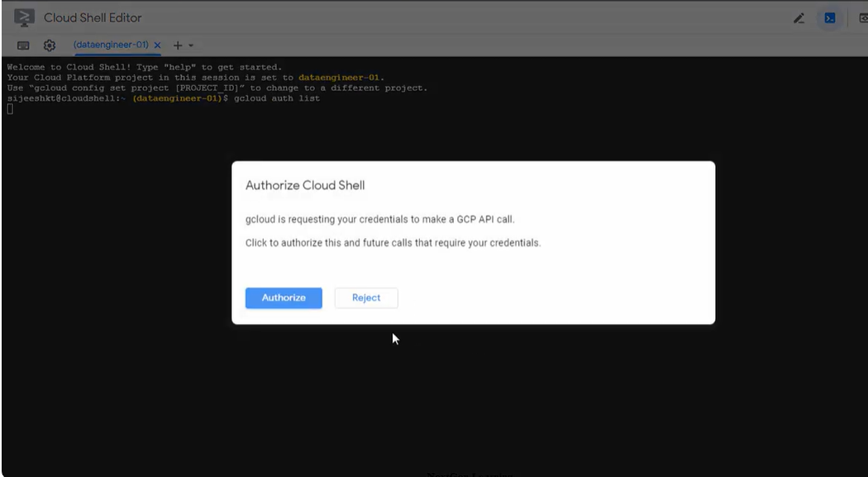Click 'gcloud config set project' terminal line

point(217,88)
